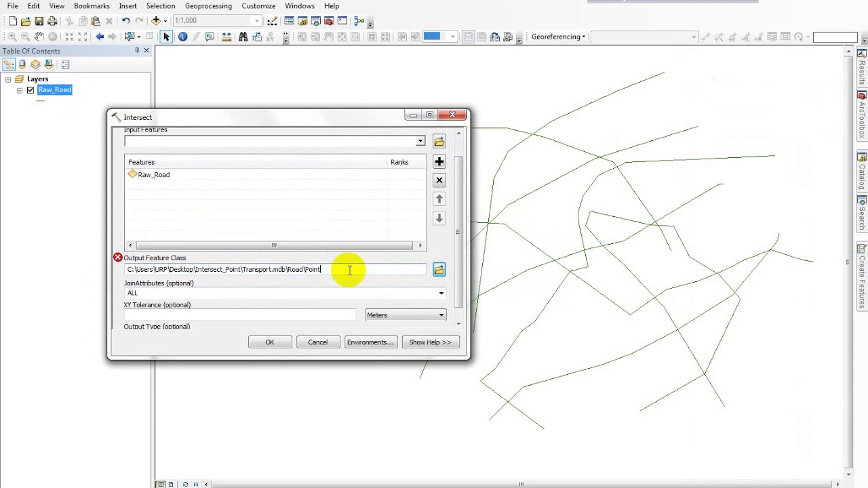
Task: Click the horizontal scrollbar in the Features list
Action: click(x=274, y=245)
